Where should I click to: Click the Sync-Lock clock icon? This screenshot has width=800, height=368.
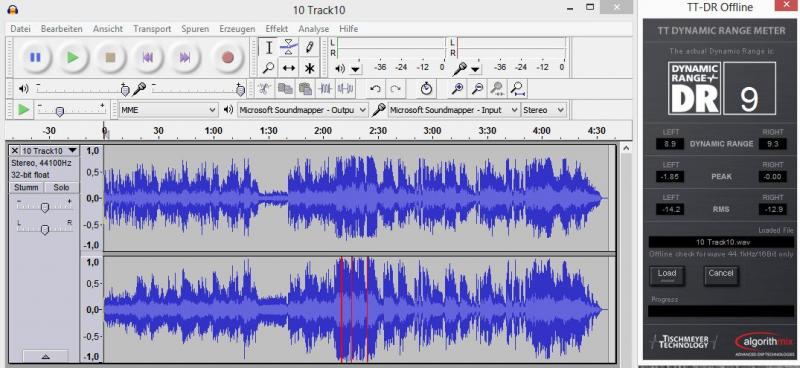click(x=427, y=89)
